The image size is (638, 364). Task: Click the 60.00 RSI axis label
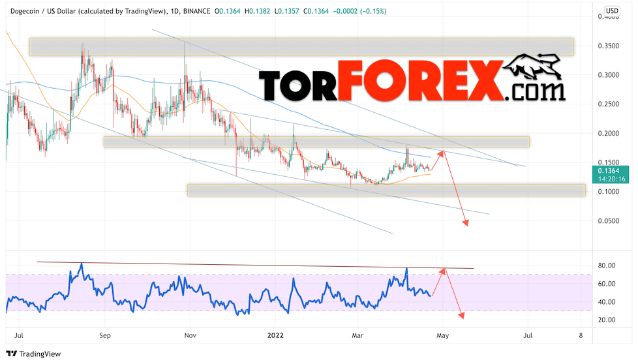tap(607, 284)
